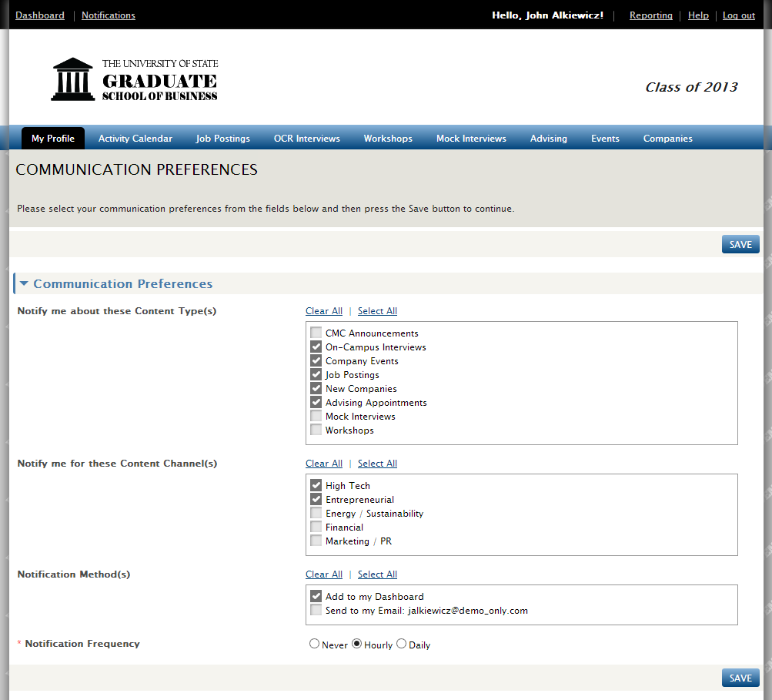
Task: Open the My Profile tab
Action: click(53, 139)
